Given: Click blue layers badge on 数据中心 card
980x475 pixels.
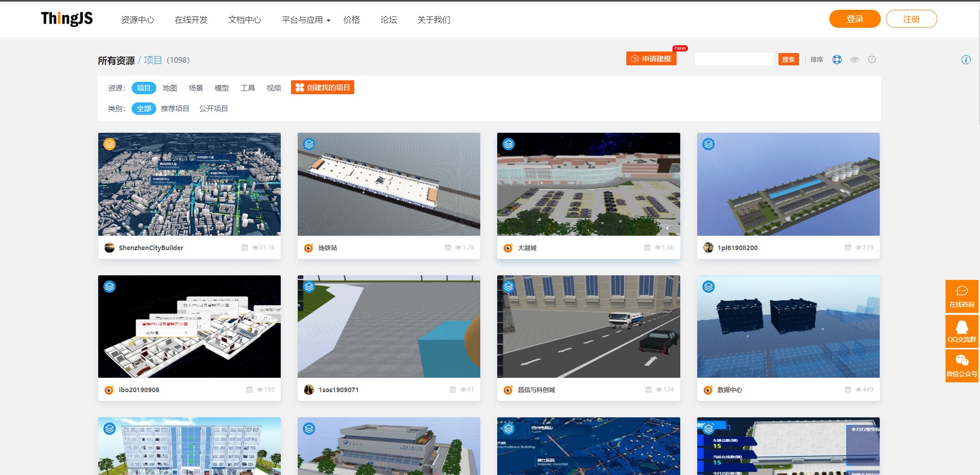Looking at the screenshot, I should 709,287.
